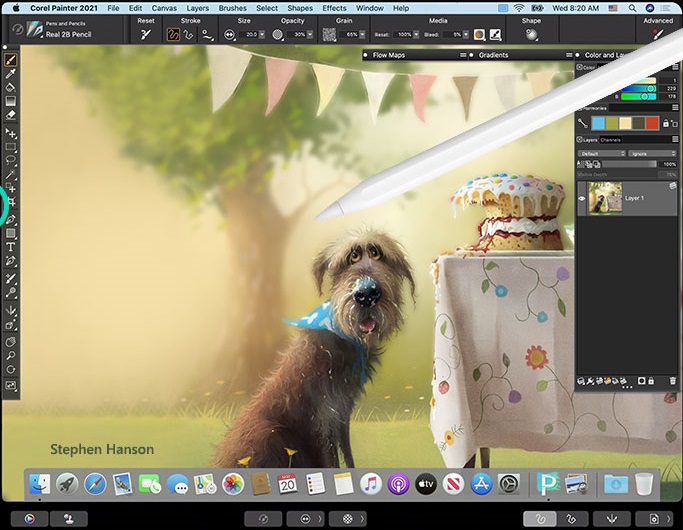This screenshot has width=683, height=530.
Task: Select the Brush tool in the toolbox
Action: click(x=10, y=59)
